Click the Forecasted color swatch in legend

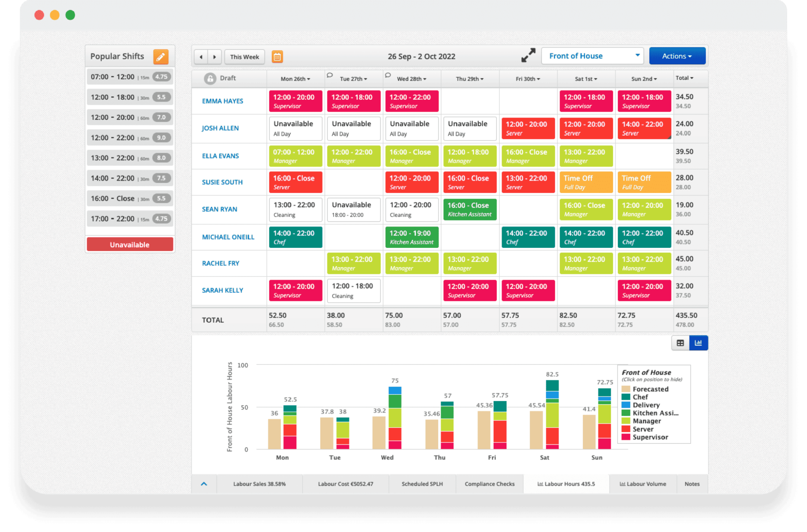coord(626,389)
